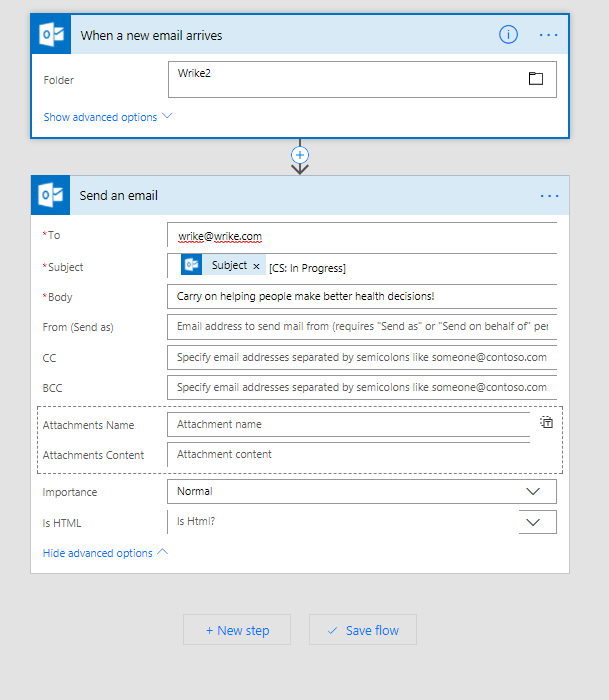Click the New step button
The image size is (609, 700).
(x=237, y=630)
